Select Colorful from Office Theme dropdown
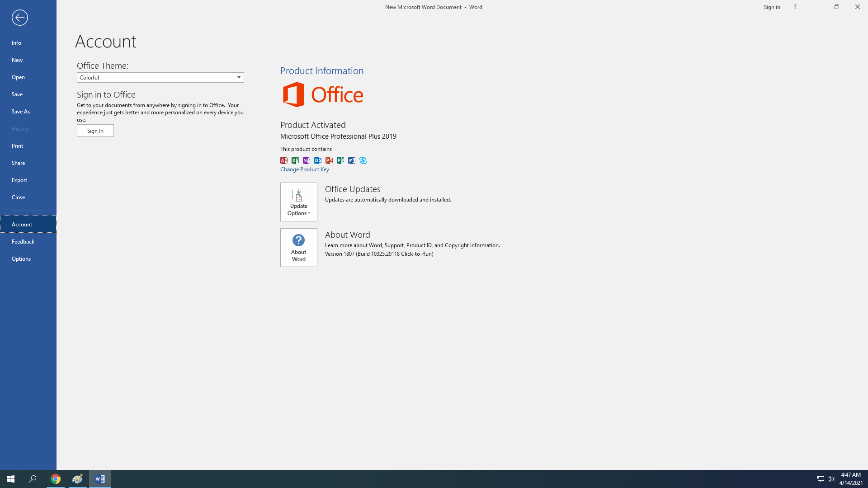This screenshot has width=868, height=488. tap(160, 77)
